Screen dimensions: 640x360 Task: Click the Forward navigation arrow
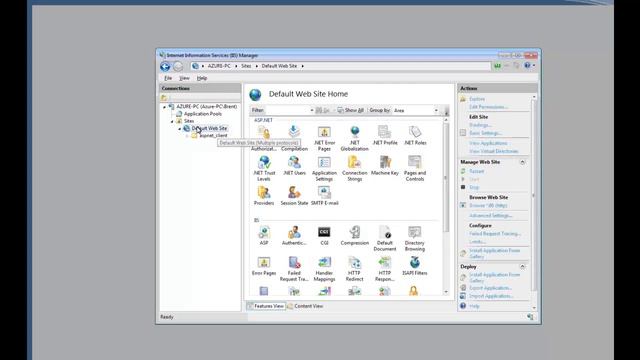pos(178,66)
